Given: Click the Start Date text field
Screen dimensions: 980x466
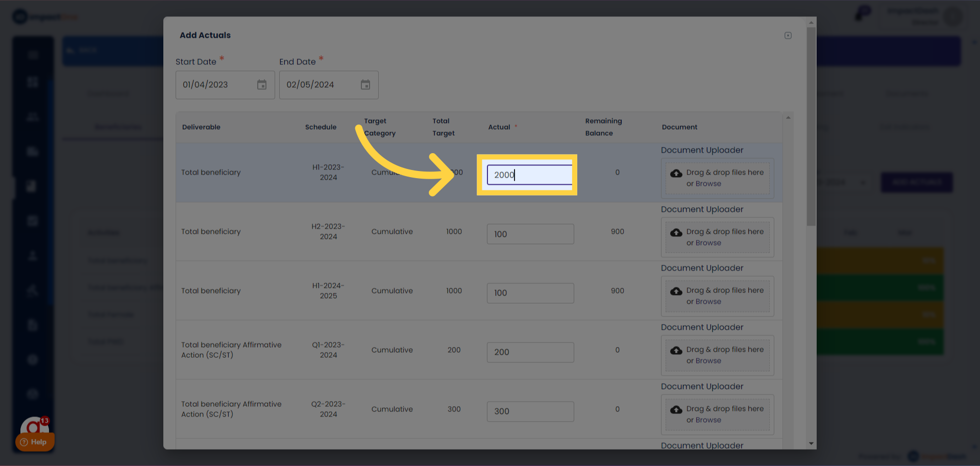Looking at the screenshot, I should 214,85.
